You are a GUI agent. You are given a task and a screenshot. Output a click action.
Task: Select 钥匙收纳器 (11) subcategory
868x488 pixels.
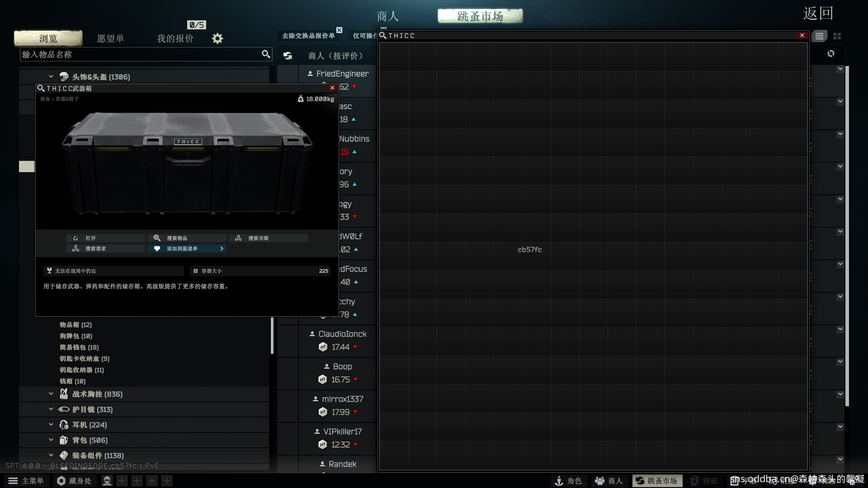pyautogui.click(x=81, y=370)
